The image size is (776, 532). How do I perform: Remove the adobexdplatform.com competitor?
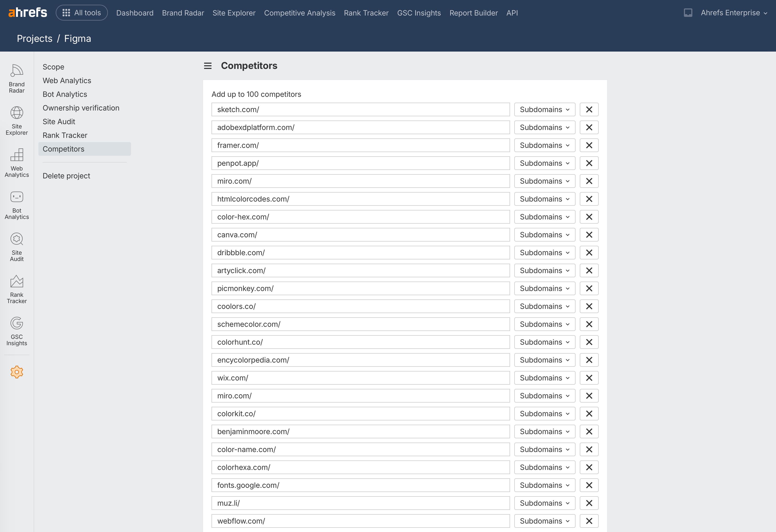coord(589,128)
